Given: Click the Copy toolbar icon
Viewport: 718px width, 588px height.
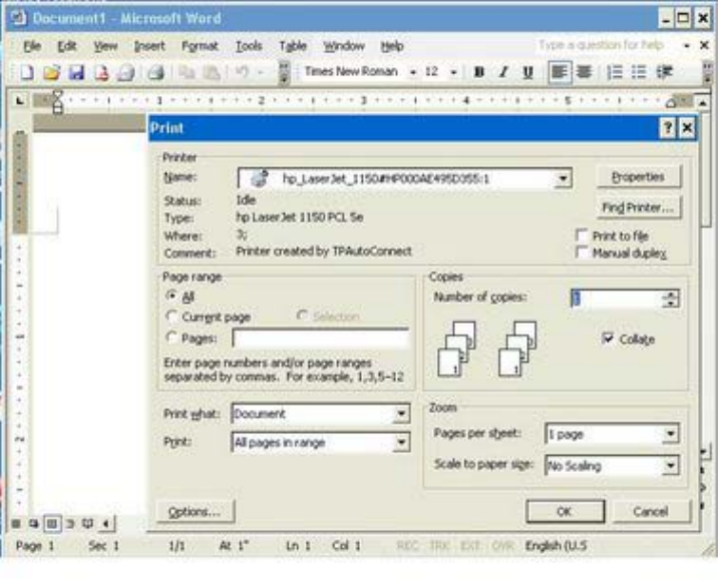Looking at the screenshot, I should pyautogui.click(x=186, y=72).
